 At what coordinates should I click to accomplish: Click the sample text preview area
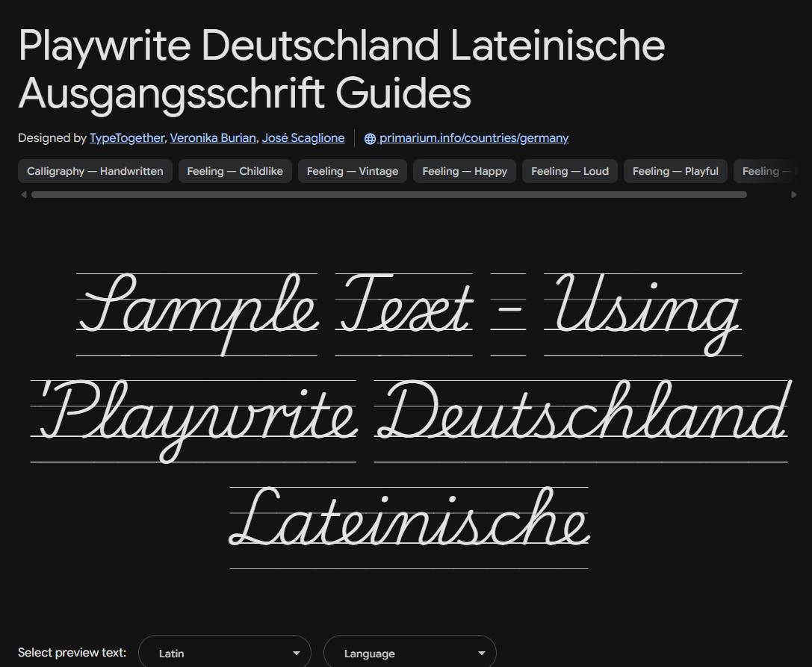409,420
